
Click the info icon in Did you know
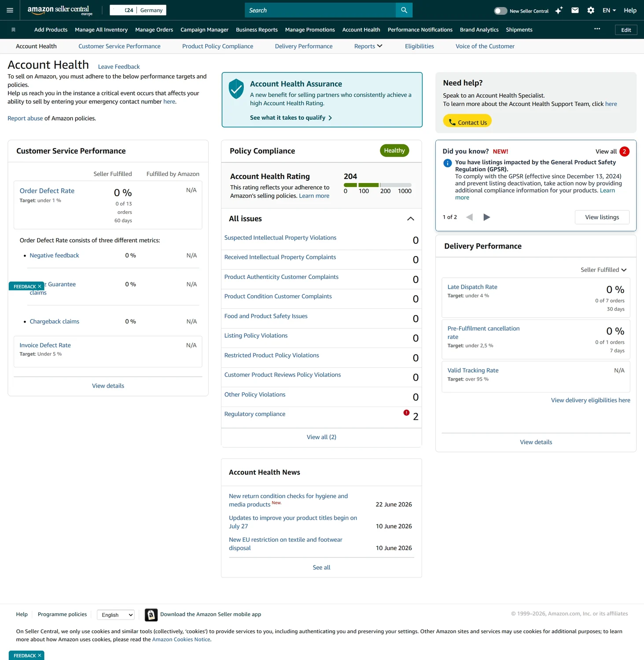(448, 163)
